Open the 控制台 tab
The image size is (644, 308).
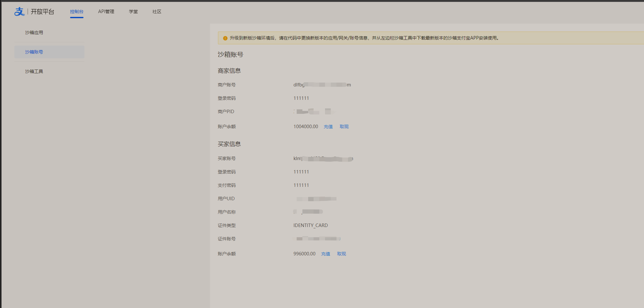[77, 11]
